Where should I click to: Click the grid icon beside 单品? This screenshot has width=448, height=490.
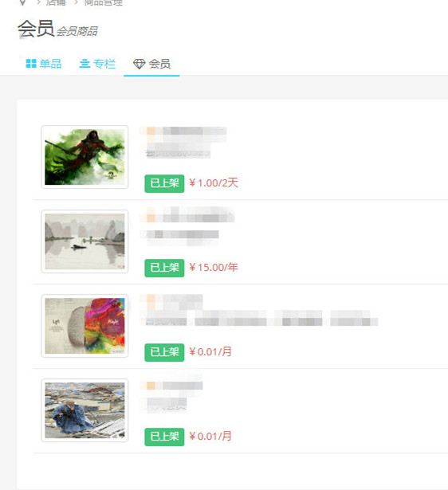(x=31, y=64)
